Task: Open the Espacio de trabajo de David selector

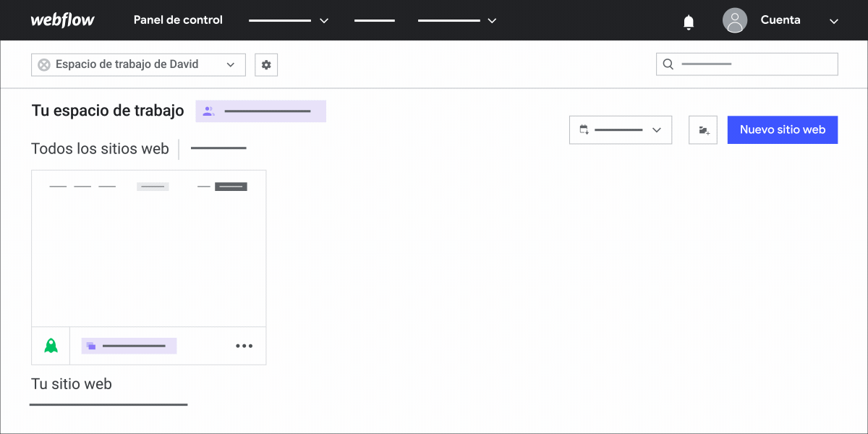Action: point(137,64)
